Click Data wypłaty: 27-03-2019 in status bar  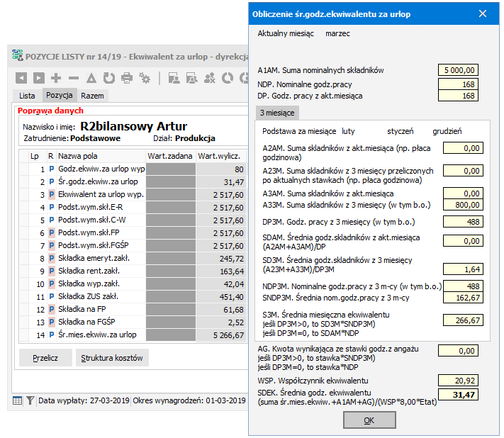tap(84, 400)
